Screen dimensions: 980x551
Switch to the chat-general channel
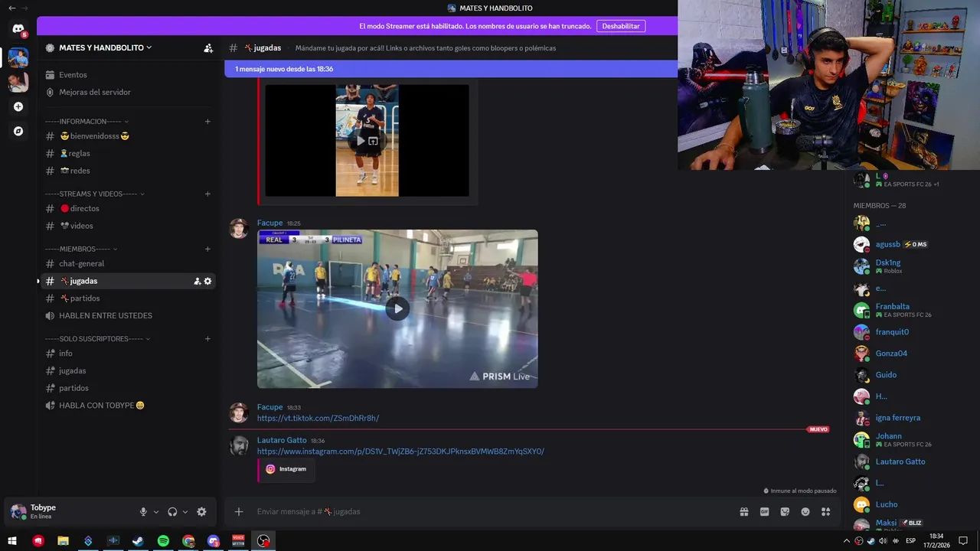(x=127, y=263)
